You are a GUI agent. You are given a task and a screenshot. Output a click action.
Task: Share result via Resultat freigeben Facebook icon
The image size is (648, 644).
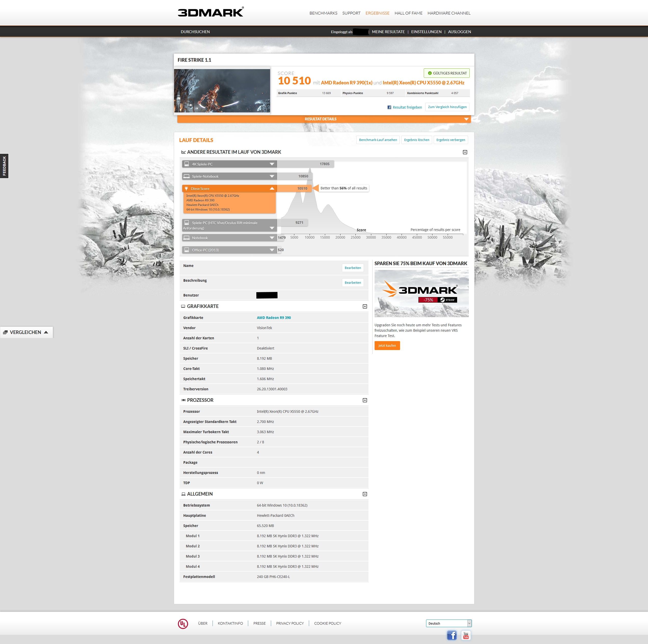[389, 107]
